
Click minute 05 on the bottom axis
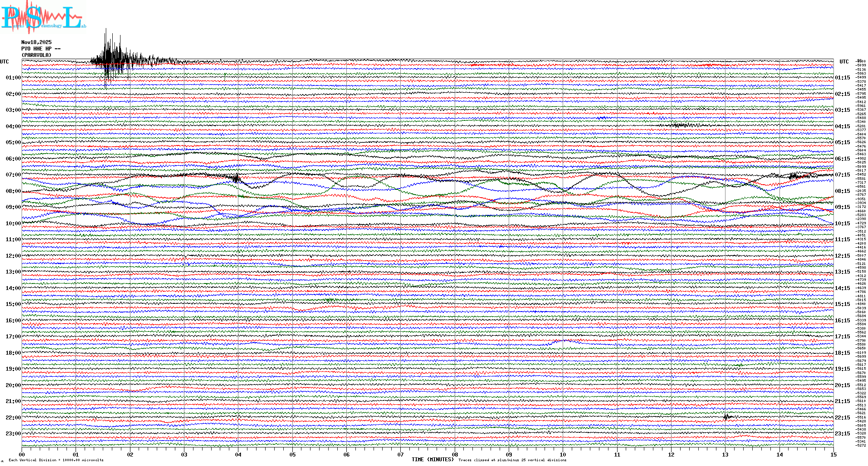pos(292,454)
